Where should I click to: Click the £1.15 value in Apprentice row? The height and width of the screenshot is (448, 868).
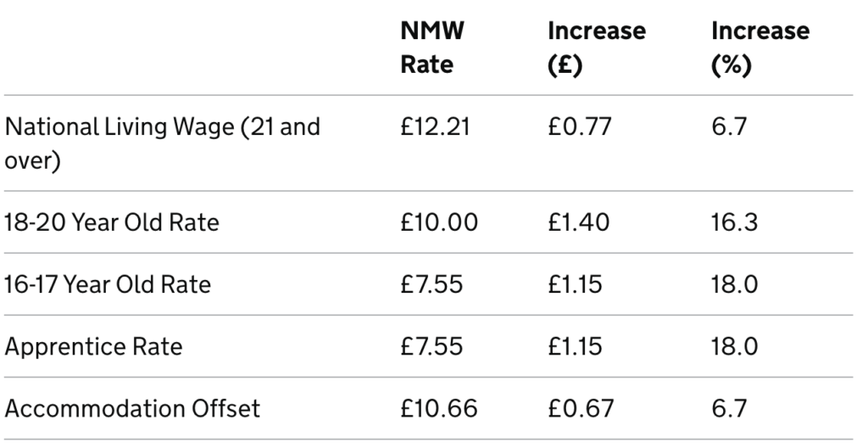(x=577, y=346)
